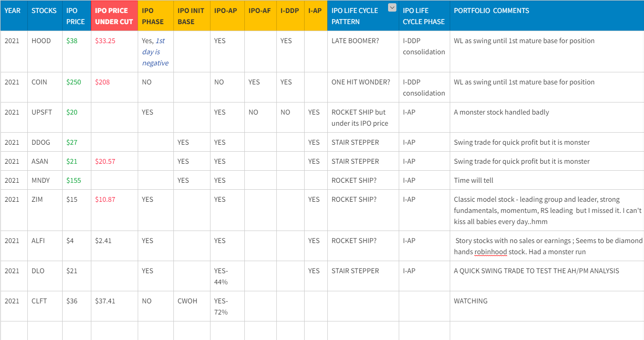Select the ZIM stock cell
The image size is (644, 340).
(x=45, y=210)
